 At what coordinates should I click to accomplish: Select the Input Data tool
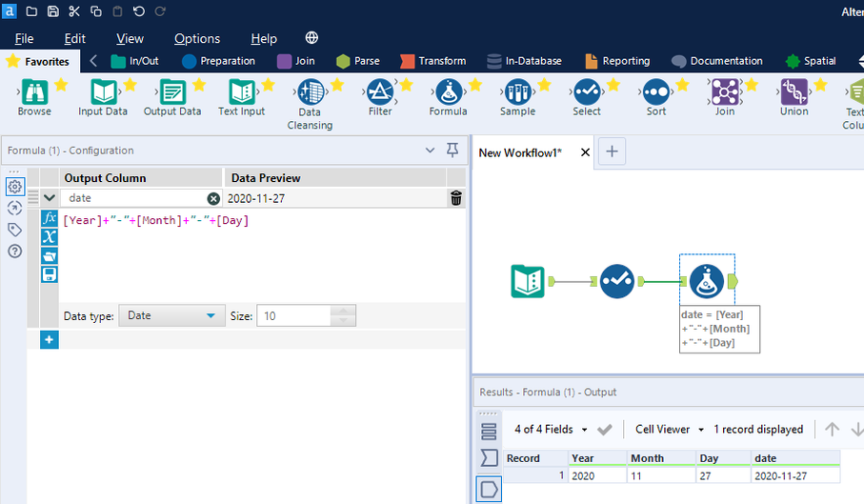coord(103,97)
